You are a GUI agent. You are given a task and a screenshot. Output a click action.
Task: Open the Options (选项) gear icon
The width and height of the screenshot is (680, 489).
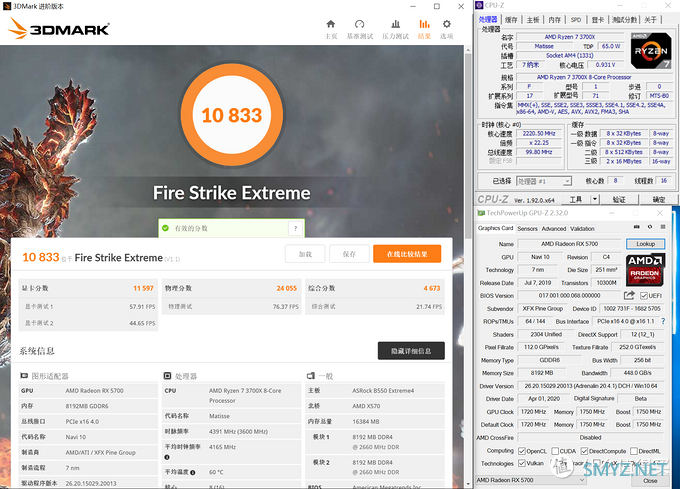(x=447, y=24)
